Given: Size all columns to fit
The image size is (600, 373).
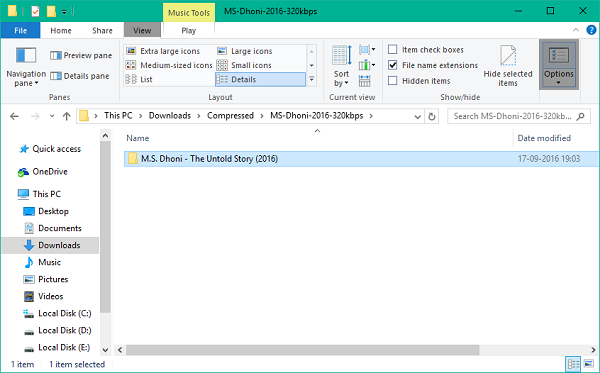Looking at the screenshot, I should pos(364,81).
